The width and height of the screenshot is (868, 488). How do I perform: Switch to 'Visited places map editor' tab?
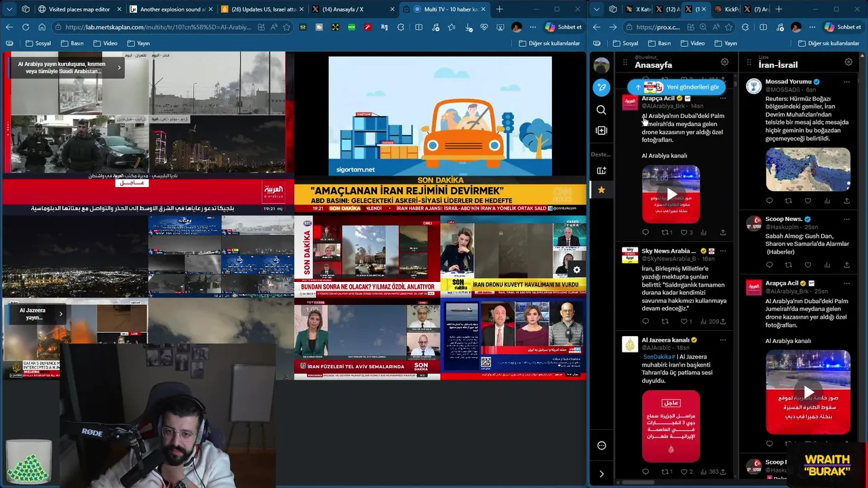point(78,9)
